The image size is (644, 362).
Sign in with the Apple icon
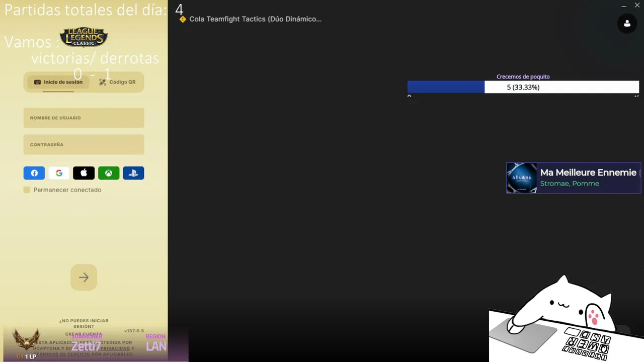(x=84, y=173)
